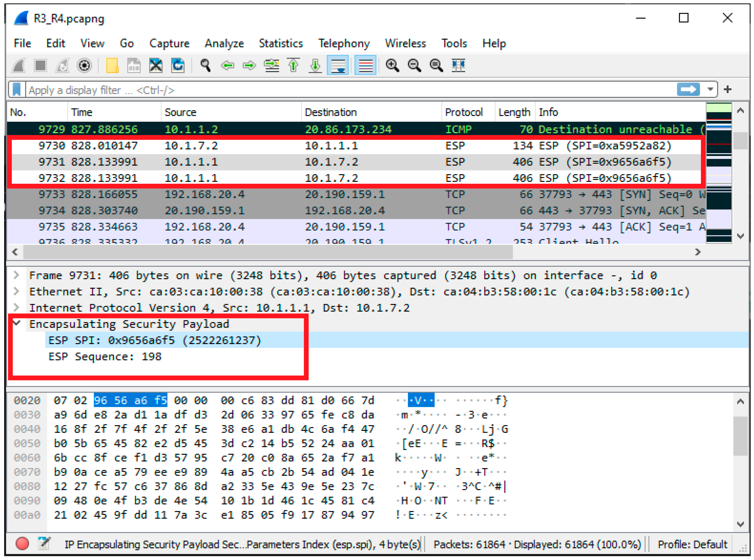Open the Analyze menu

[224, 43]
